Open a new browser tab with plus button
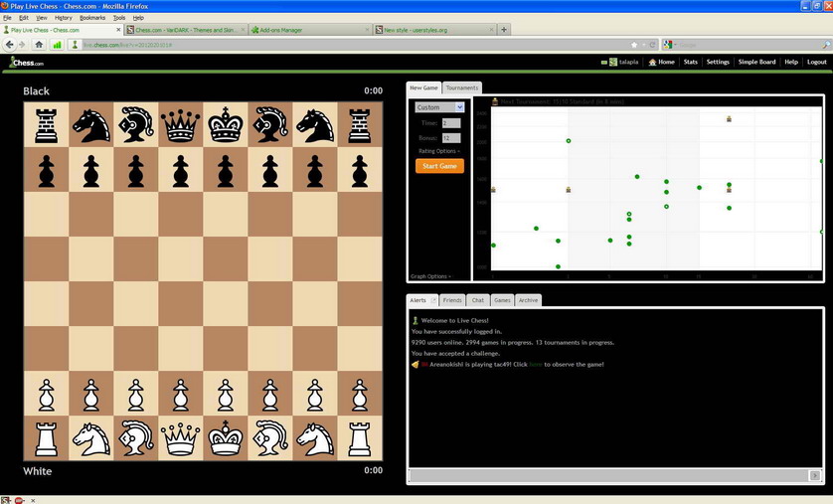833x504 pixels. 504,30
